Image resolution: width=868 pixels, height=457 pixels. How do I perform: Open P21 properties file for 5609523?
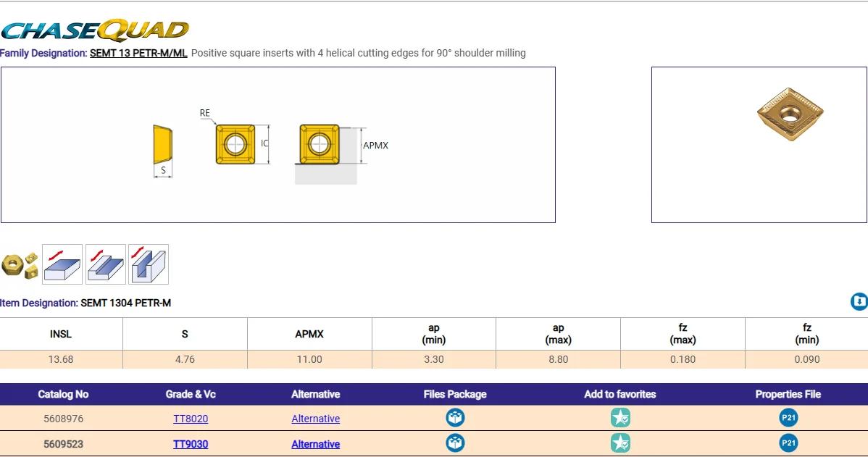pos(788,443)
